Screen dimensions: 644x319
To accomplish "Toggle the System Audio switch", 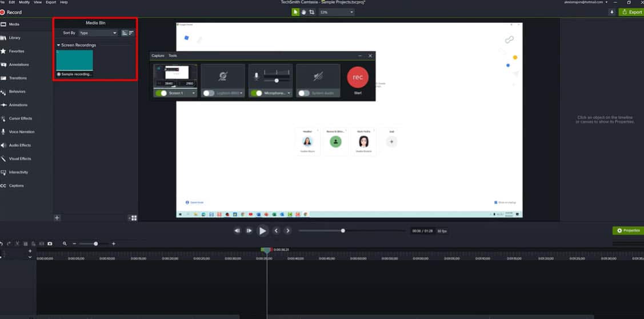I will point(304,93).
